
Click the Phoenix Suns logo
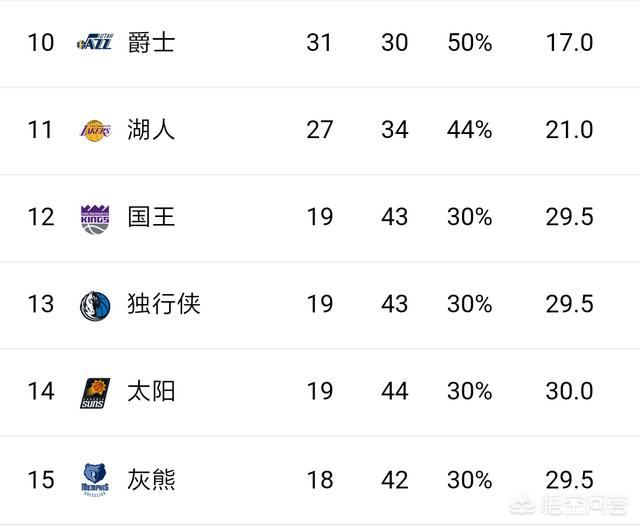(96, 392)
